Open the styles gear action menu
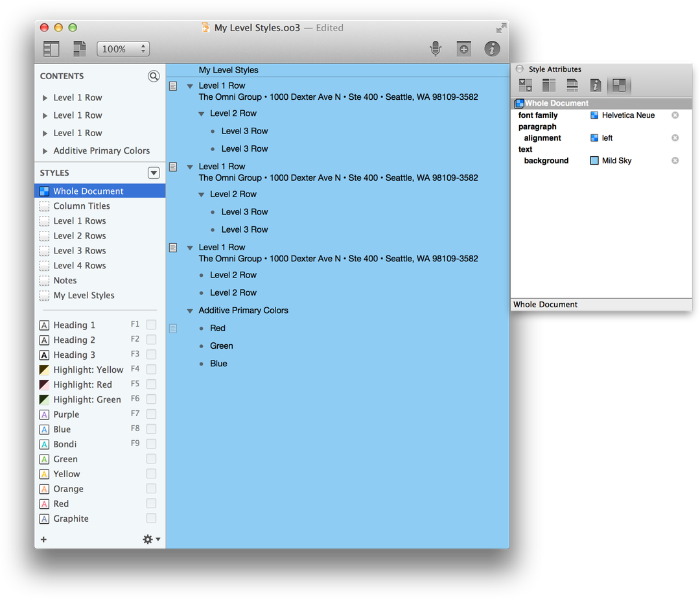The width and height of the screenshot is (700, 599). tap(151, 539)
